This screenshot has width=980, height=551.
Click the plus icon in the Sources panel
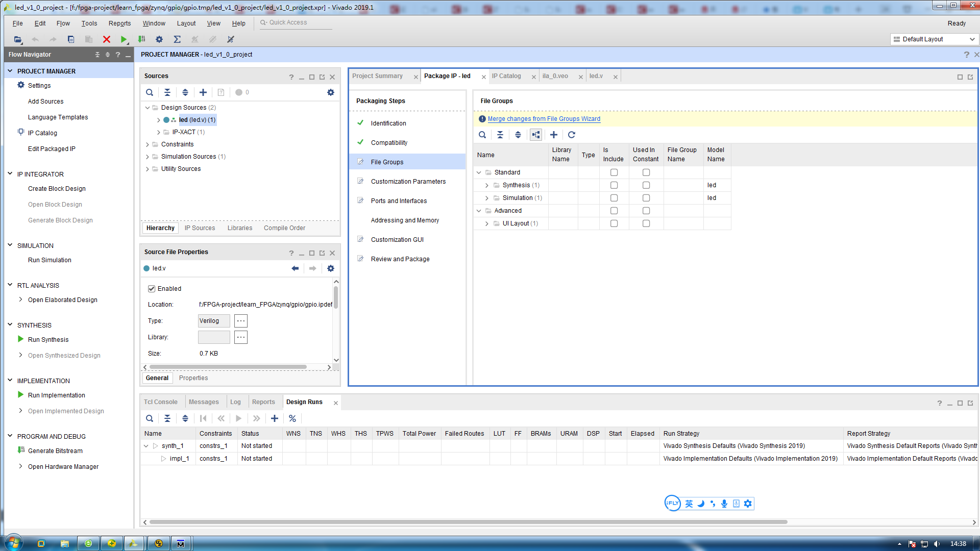pyautogui.click(x=203, y=92)
